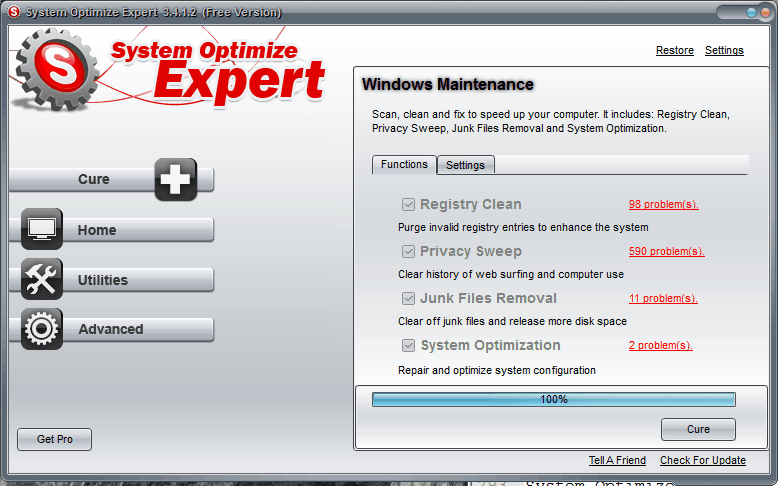Click the Windows Maintenance heading

(x=448, y=84)
